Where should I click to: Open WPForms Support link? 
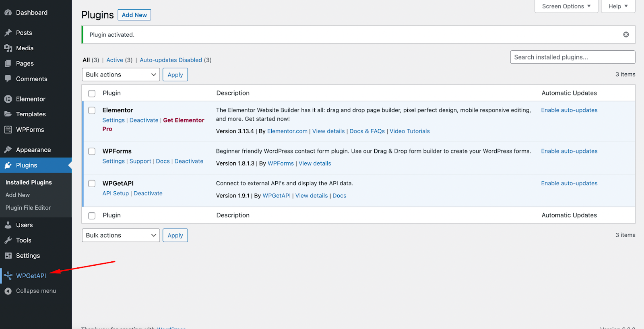click(x=140, y=161)
